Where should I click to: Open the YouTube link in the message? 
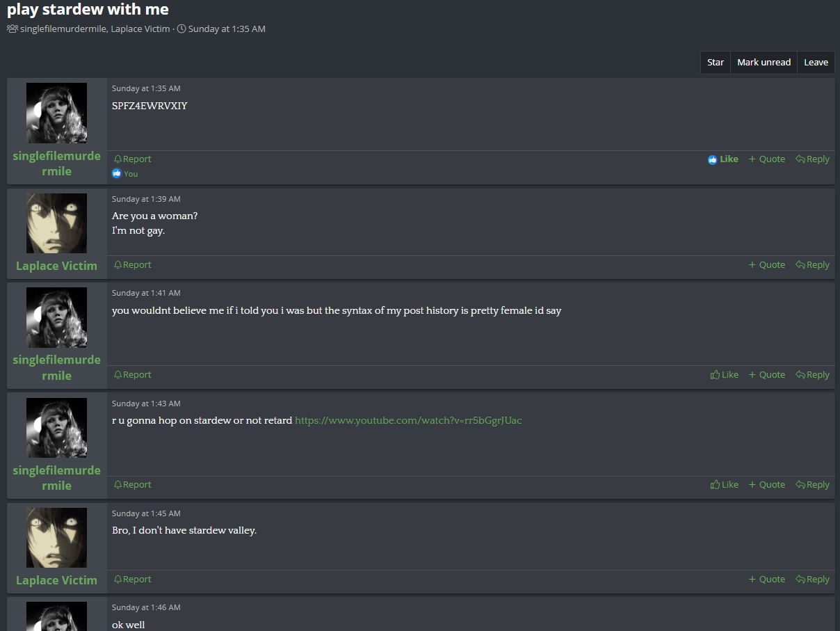pyautogui.click(x=408, y=420)
